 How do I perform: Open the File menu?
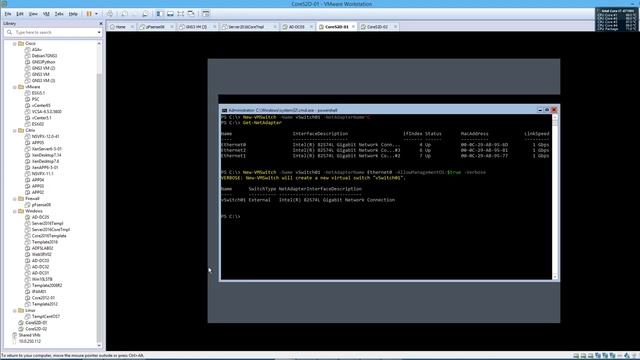click(x=8, y=14)
